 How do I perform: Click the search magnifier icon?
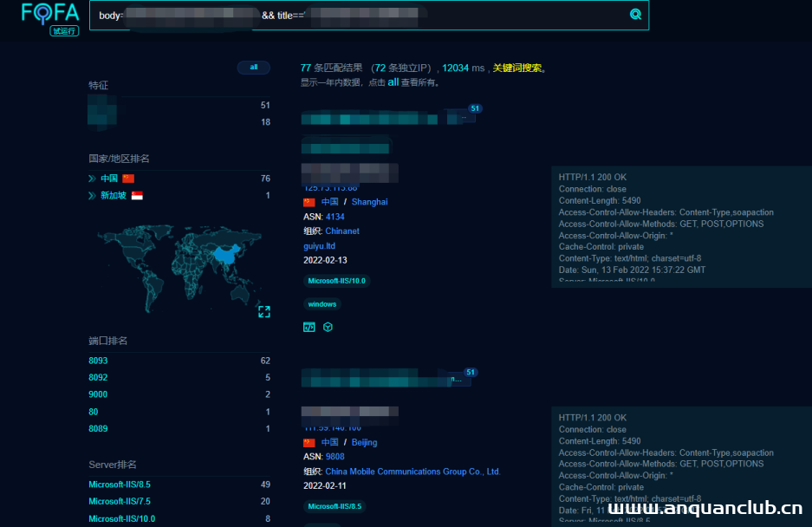pyautogui.click(x=635, y=15)
